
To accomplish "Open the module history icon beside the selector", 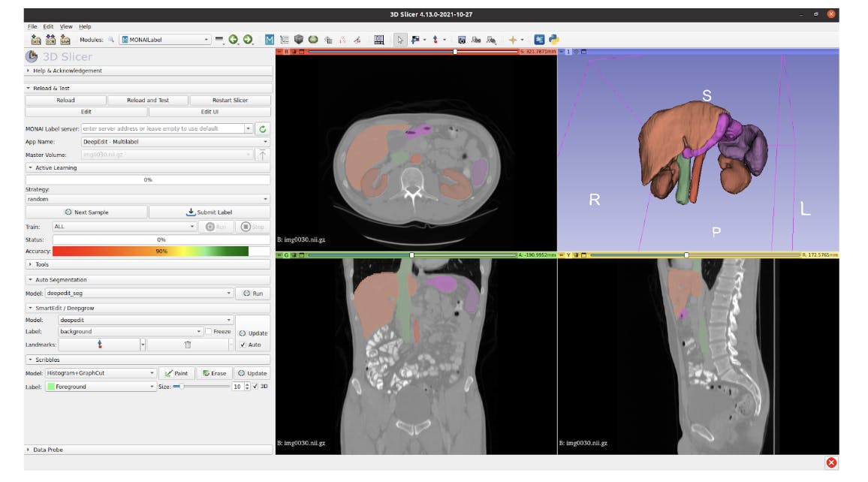I will click(219, 39).
